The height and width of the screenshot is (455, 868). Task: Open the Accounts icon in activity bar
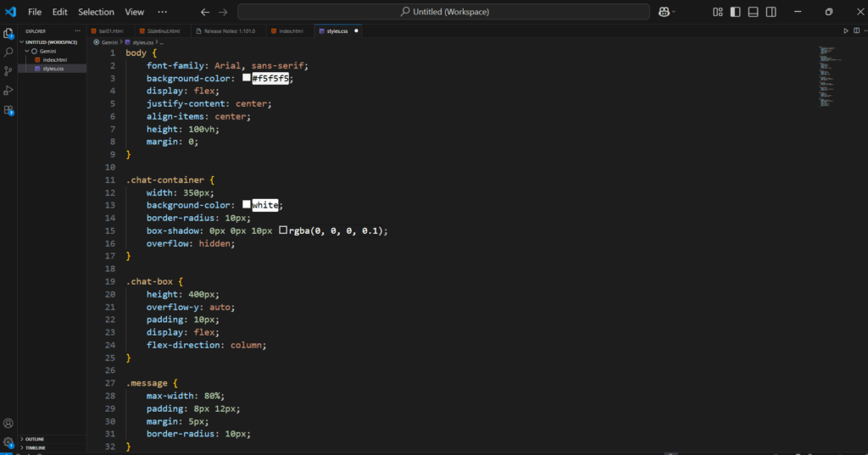click(8, 424)
